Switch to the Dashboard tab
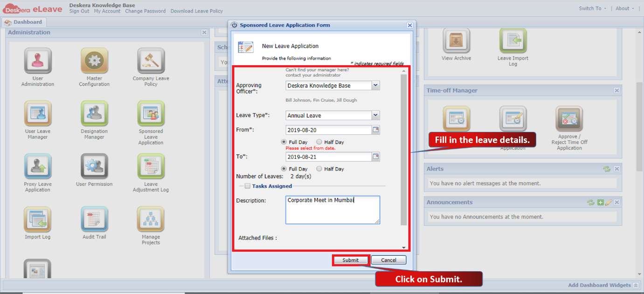 point(24,22)
